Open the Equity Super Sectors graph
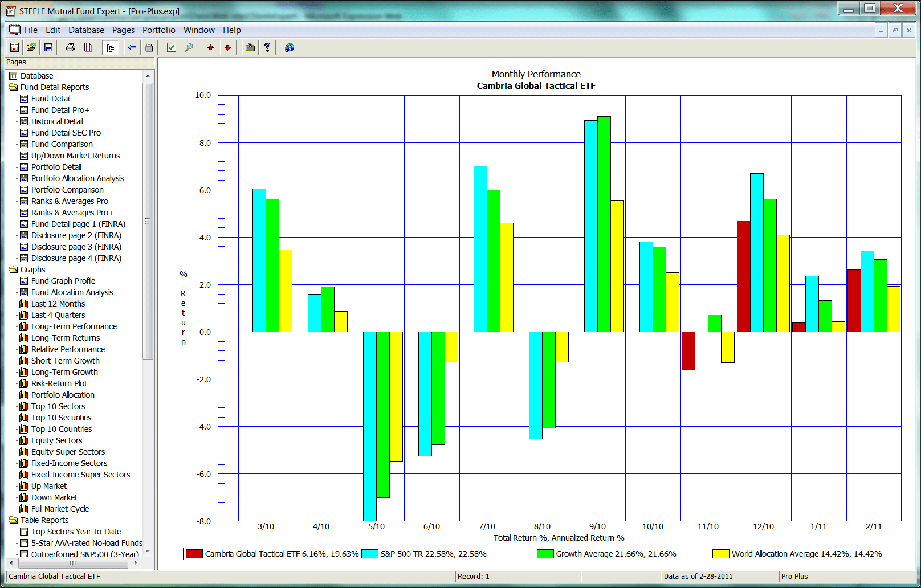921x588 pixels. coord(68,452)
